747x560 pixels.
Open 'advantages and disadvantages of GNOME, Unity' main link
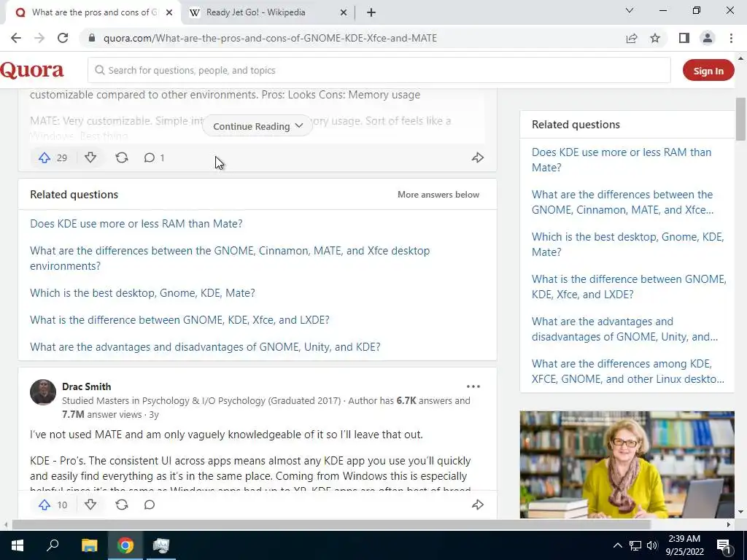(205, 347)
